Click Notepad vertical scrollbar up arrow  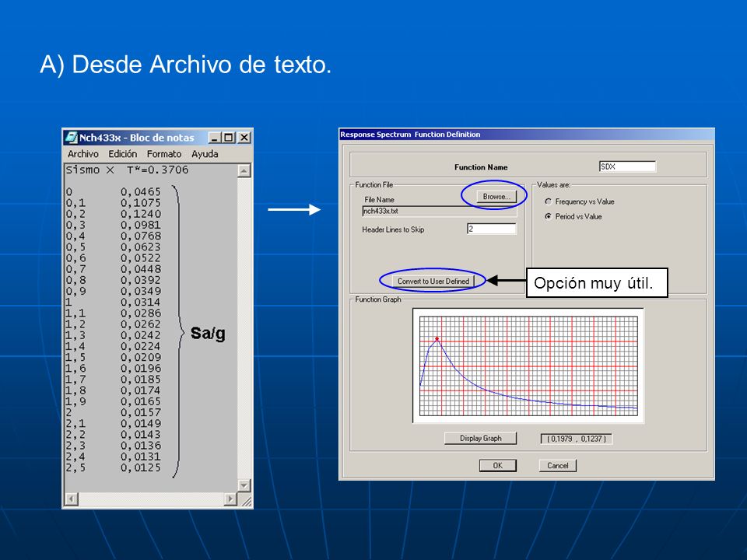pos(244,170)
